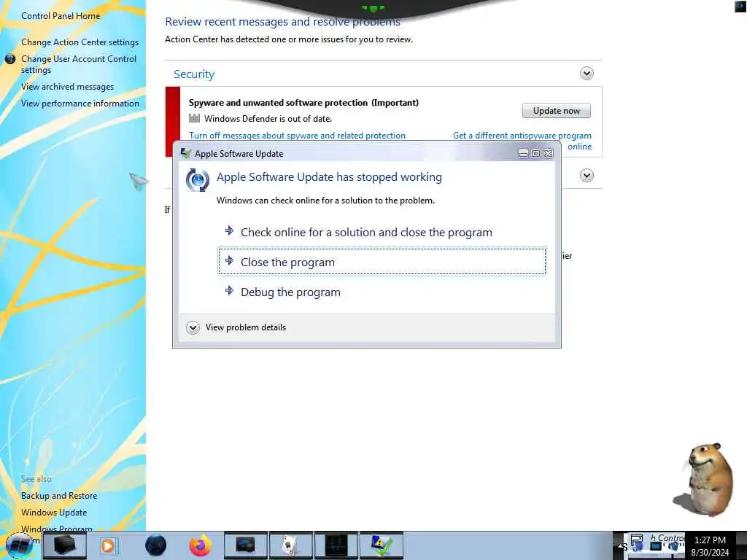Choose Check online for a solution and close
747x560 pixels.
pyautogui.click(x=382, y=232)
